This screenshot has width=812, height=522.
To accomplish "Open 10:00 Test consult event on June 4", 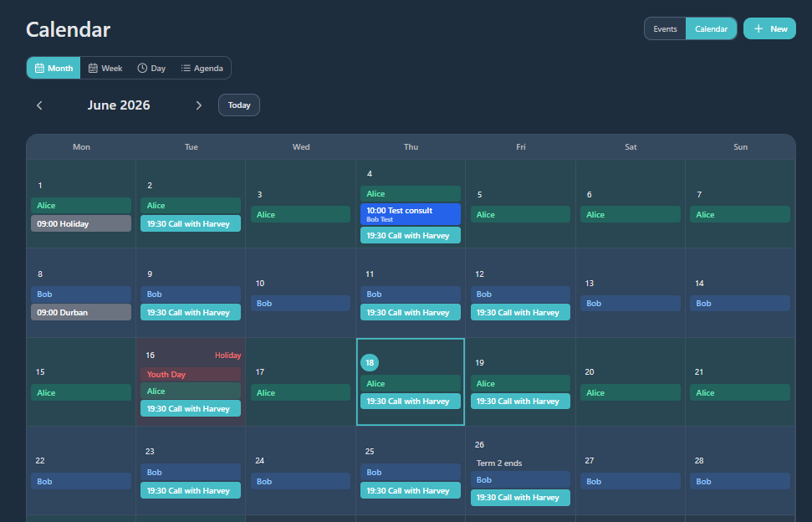I will click(x=410, y=214).
